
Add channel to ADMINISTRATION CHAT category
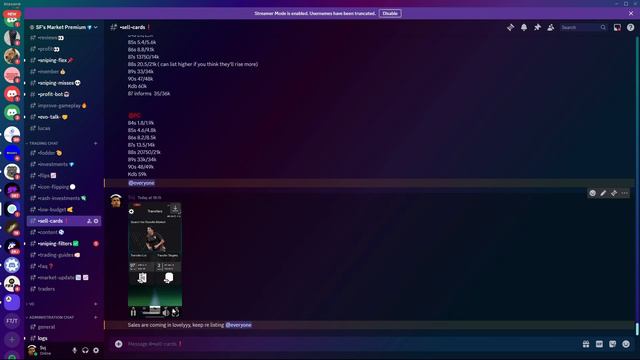96,317
